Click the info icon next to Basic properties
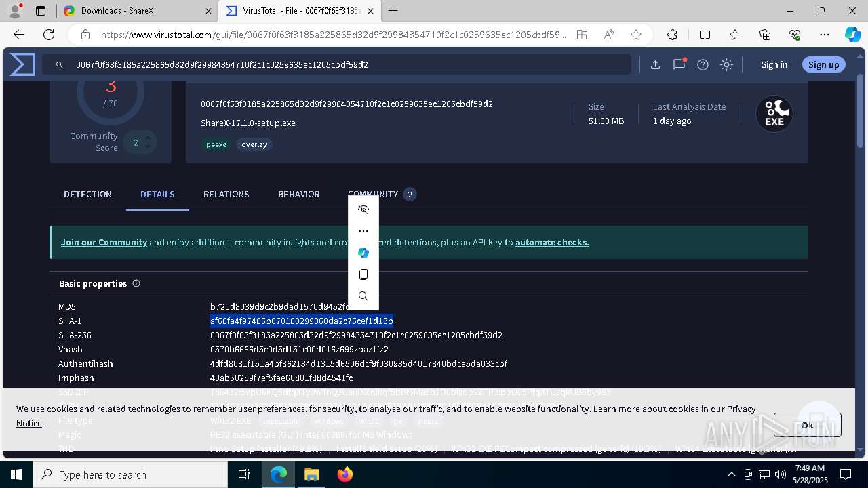The height and width of the screenshot is (488, 868). tap(136, 283)
